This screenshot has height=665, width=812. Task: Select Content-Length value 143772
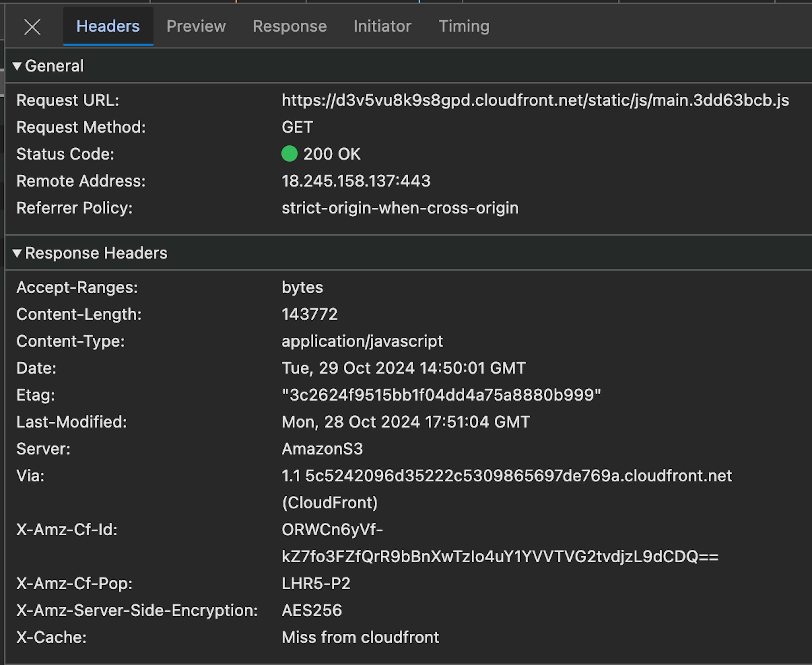[310, 314]
